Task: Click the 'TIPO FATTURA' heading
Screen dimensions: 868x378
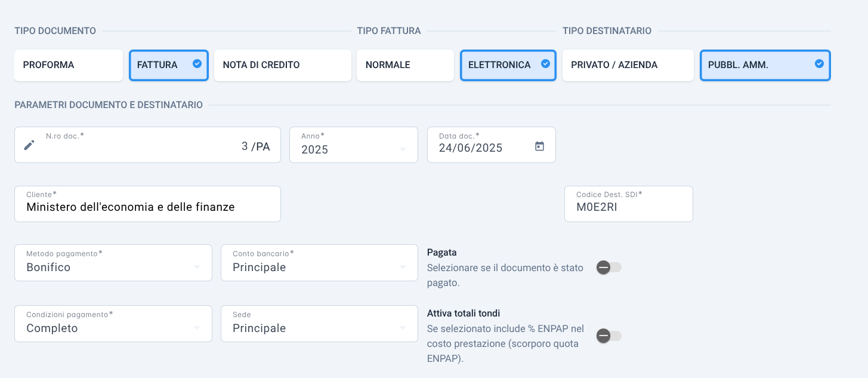Action: [389, 31]
